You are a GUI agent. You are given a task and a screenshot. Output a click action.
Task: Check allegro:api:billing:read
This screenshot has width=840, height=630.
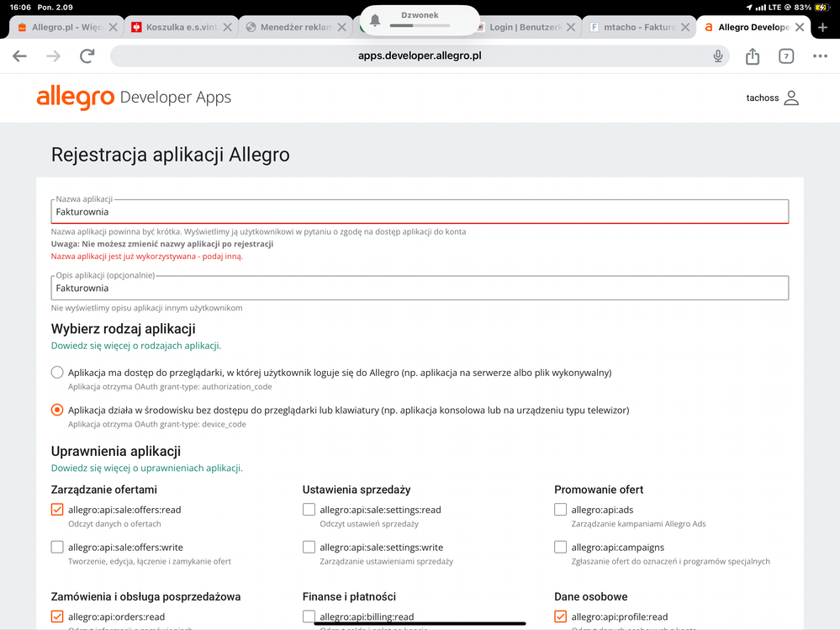[x=309, y=617]
